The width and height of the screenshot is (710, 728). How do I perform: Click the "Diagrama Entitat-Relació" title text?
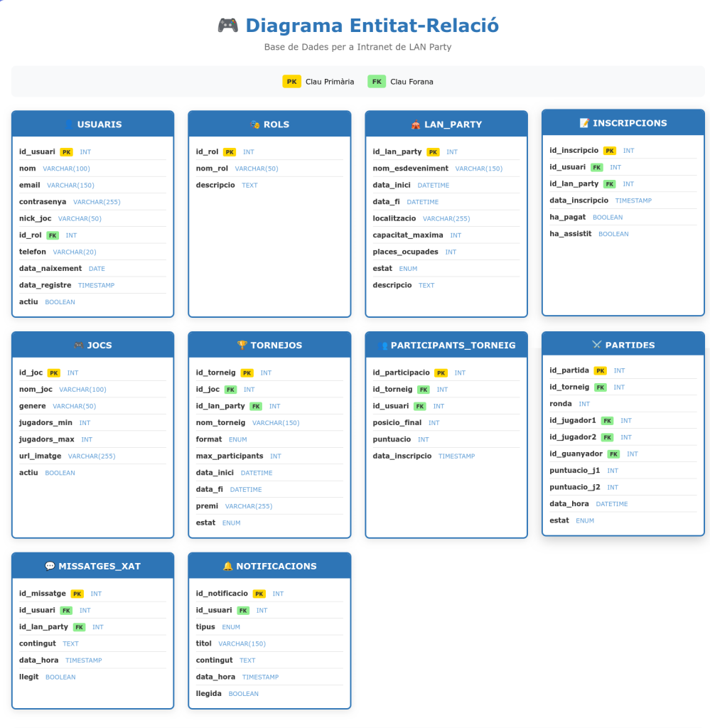pos(372,26)
